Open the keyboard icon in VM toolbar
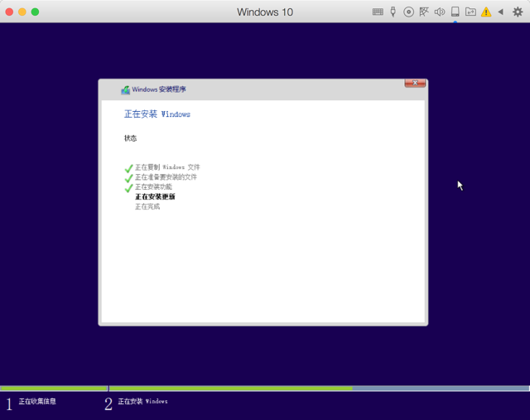This screenshot has width=530, height=420. [x=378, y=12]
